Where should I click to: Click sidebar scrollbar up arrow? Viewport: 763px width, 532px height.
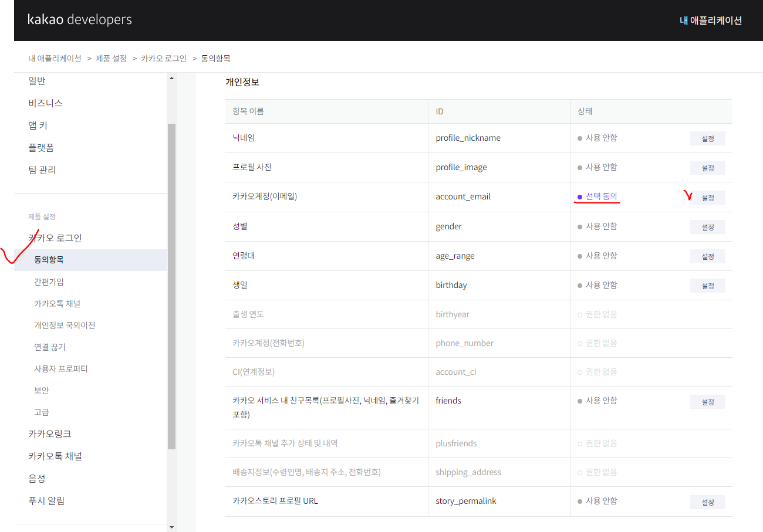pos(171,77)
